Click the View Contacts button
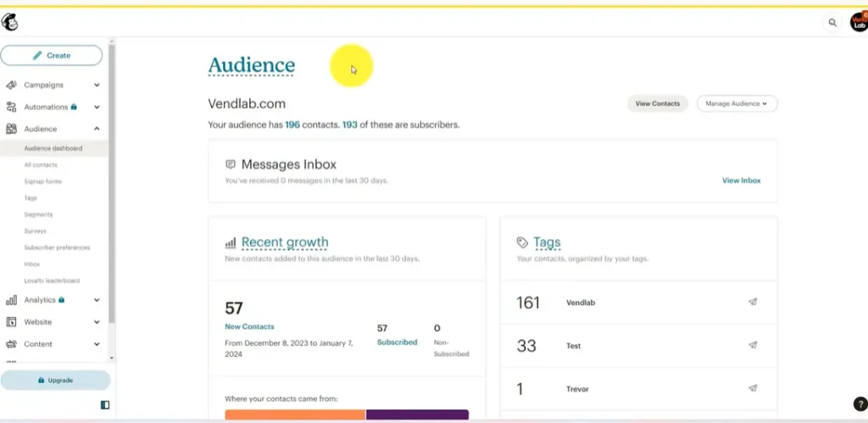The width and height of the screenshot is (868, 423). click(x=658, y=103)
